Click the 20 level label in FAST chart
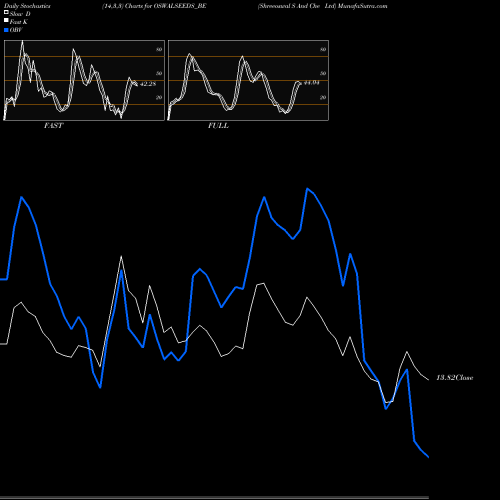500x500 pixels. (159, 97)
